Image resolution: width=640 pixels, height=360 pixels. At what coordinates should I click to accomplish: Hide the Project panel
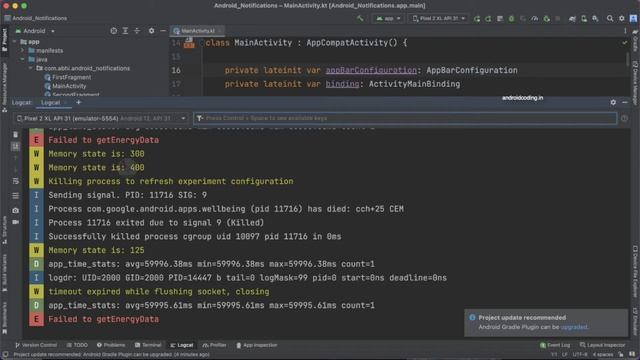click(x=163, y=31)
